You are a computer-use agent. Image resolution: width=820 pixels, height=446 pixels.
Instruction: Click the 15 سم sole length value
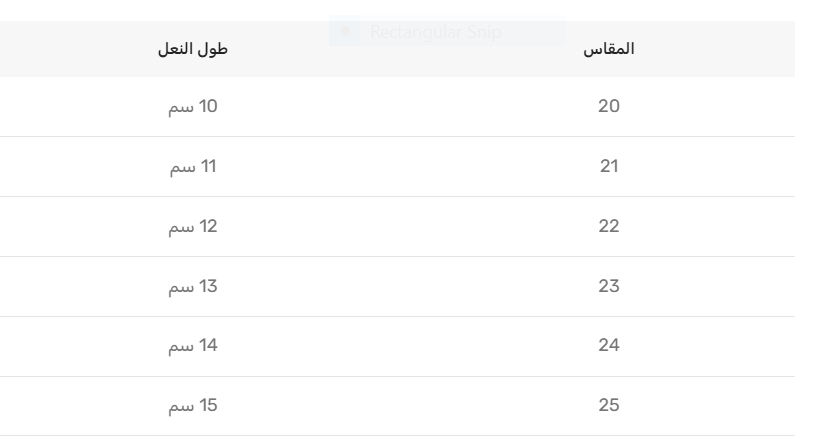[x=193, y=406]
